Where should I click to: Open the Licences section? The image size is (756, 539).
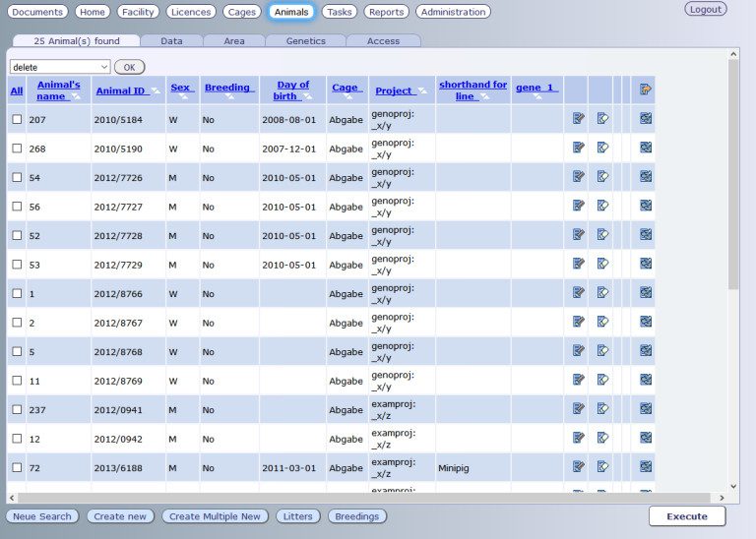191,12
